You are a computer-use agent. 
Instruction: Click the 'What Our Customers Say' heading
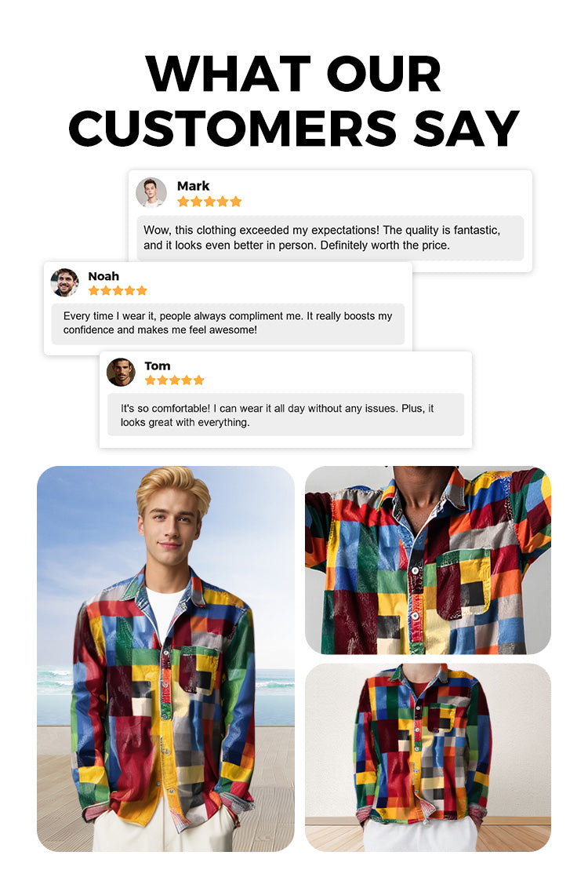click(294, 101)
